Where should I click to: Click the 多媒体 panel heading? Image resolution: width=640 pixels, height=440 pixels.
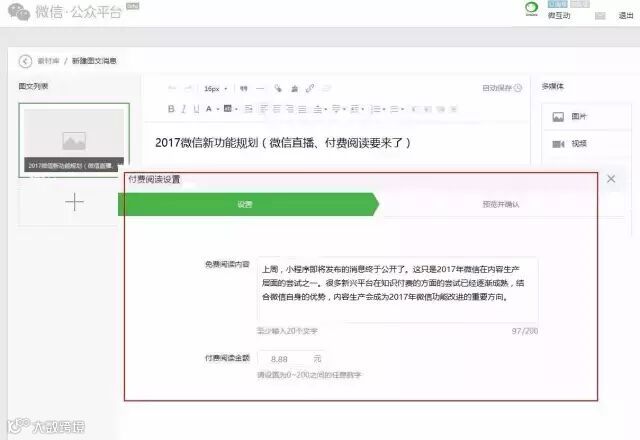click(x=552, y=86)
